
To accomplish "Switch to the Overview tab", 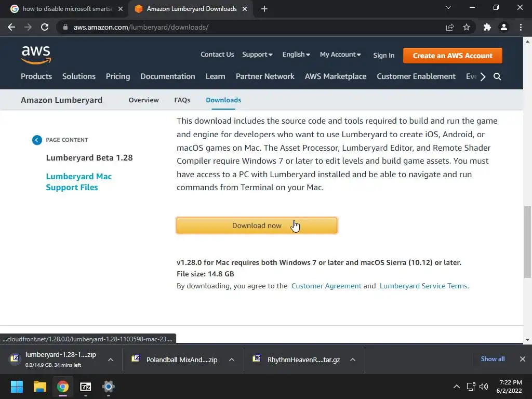I will tap(143, 100).
